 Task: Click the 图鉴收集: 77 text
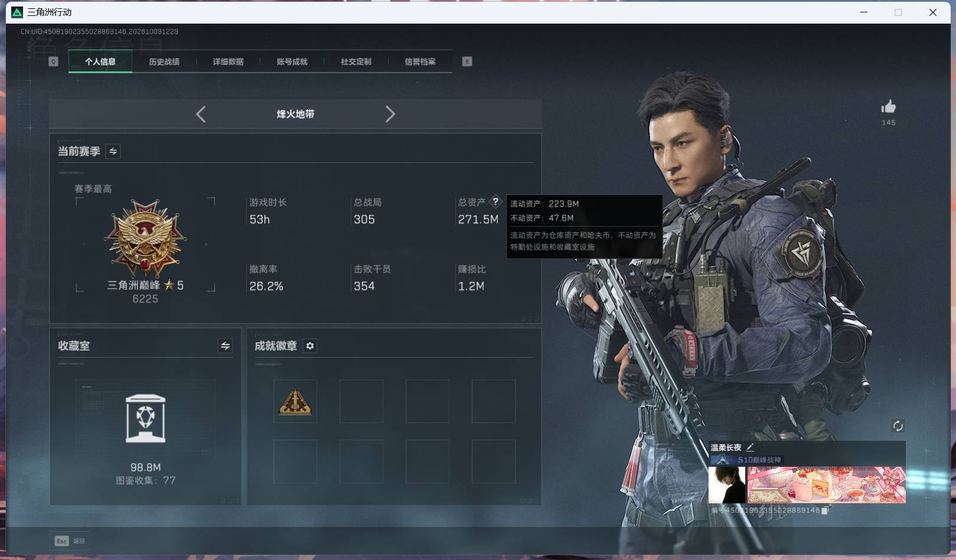click(145, 480)
